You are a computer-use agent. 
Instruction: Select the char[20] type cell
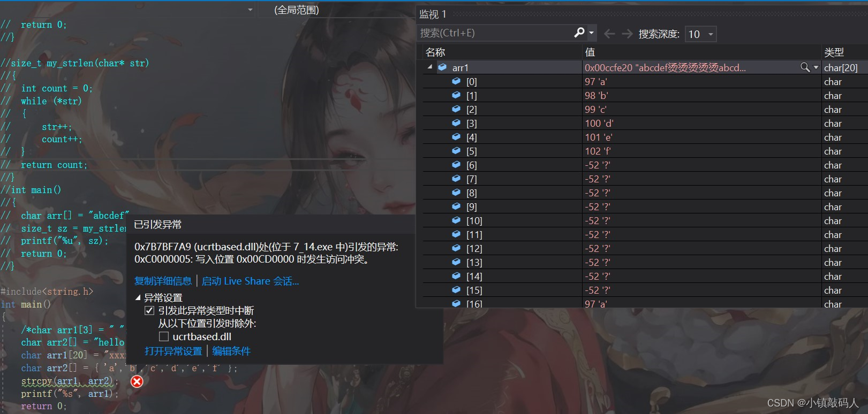841,67
